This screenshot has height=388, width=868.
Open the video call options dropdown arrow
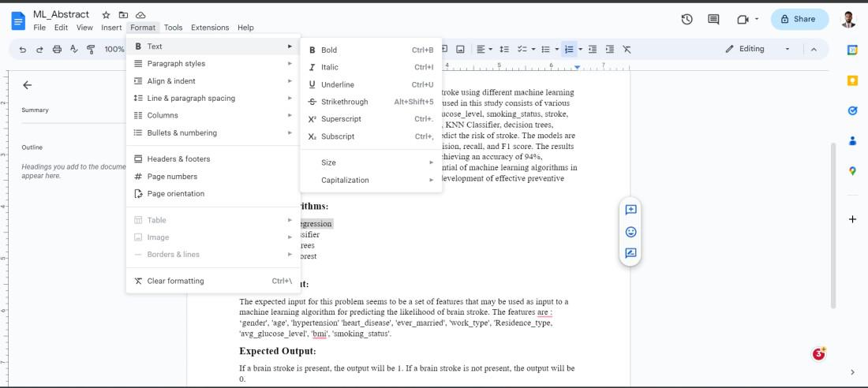[757, 20]
